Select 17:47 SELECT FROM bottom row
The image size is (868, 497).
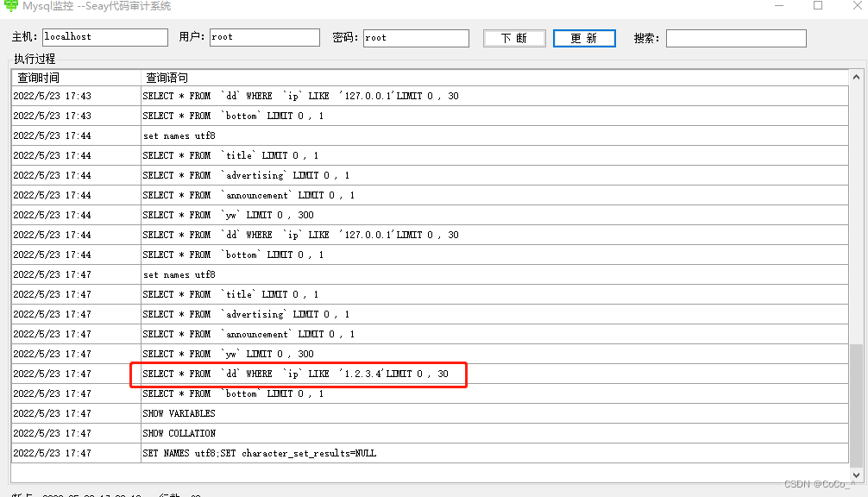tap(431, 393)
